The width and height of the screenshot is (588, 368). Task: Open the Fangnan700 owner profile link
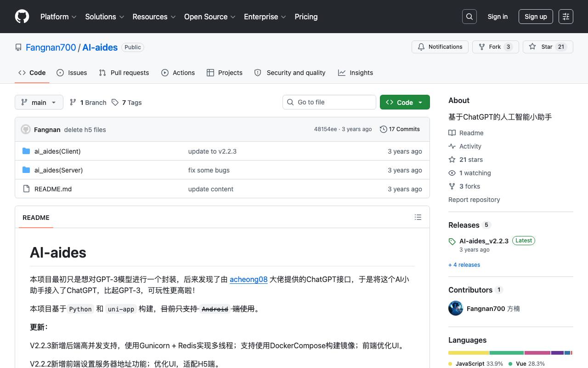click(51, 47)
